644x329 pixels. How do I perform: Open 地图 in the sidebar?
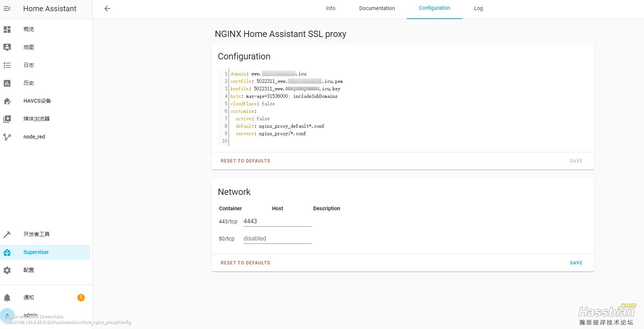tap(29, 47)
